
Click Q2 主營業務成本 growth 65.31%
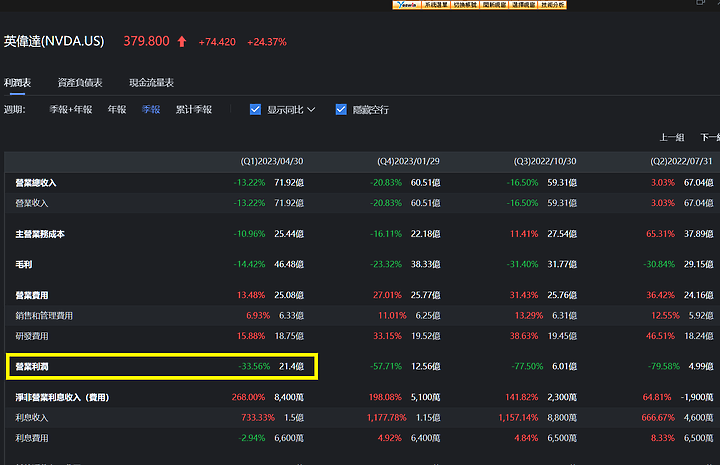pyautogui.click(x=660, y=234)
